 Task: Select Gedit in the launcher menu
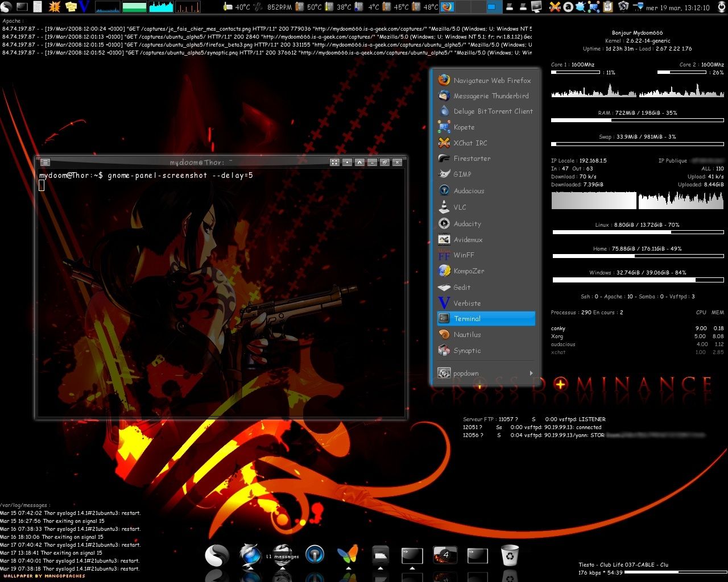point(486,288)
